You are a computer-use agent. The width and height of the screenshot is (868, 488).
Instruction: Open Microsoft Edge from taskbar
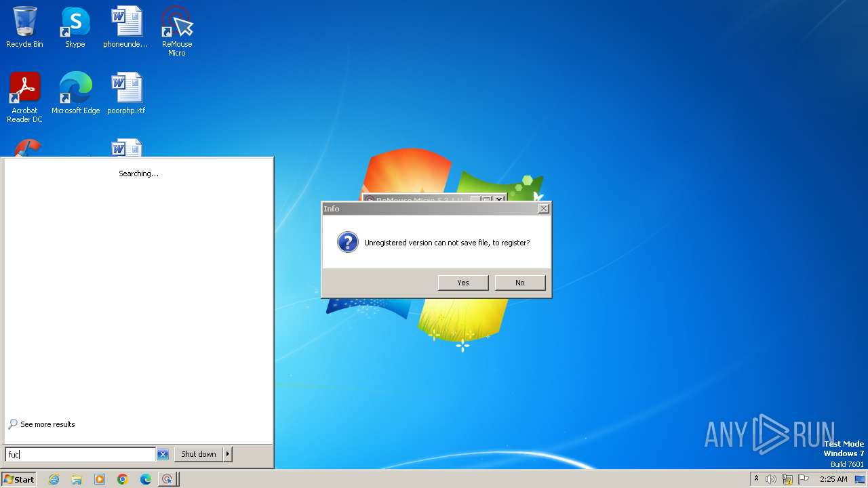[x=146, y=479]
